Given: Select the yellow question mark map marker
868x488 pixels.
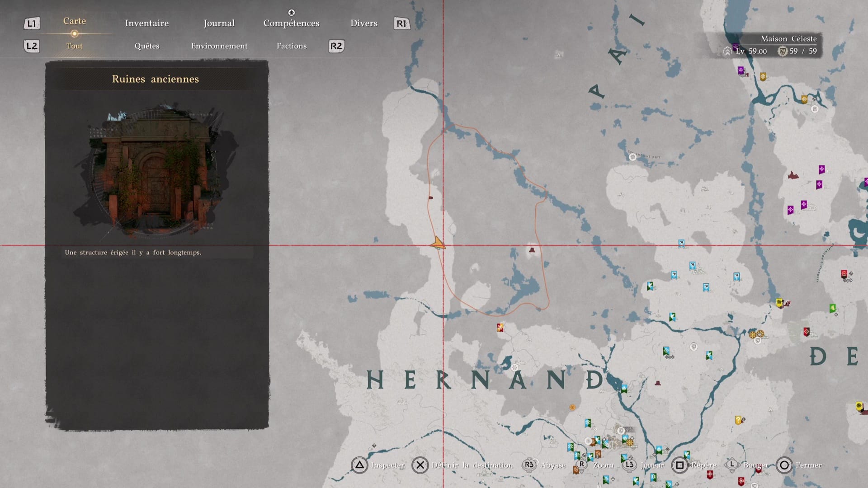Looking at the screenshot, I should coord(738,420).
